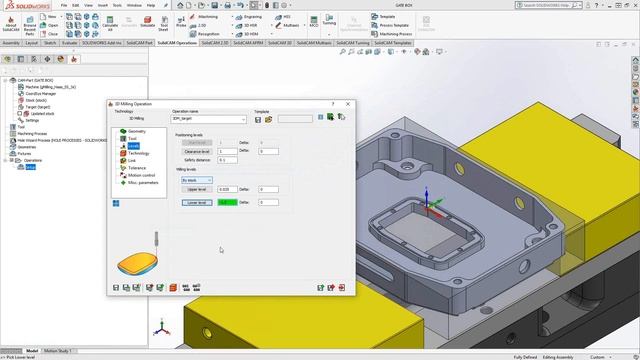Select Tolerance page in dialog tree
Viewport: 640px width, 360px height.
pos(137,168)
